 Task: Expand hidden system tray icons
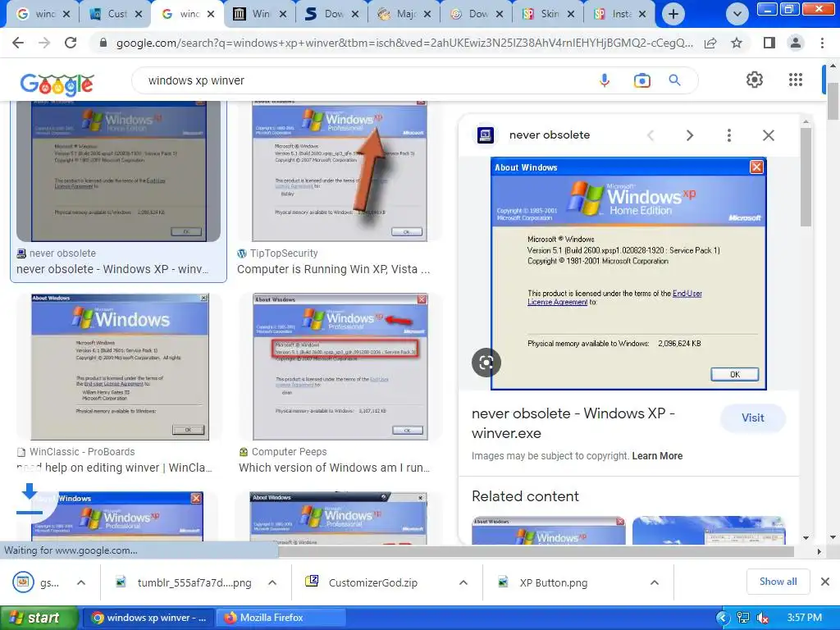click(724, 618)
